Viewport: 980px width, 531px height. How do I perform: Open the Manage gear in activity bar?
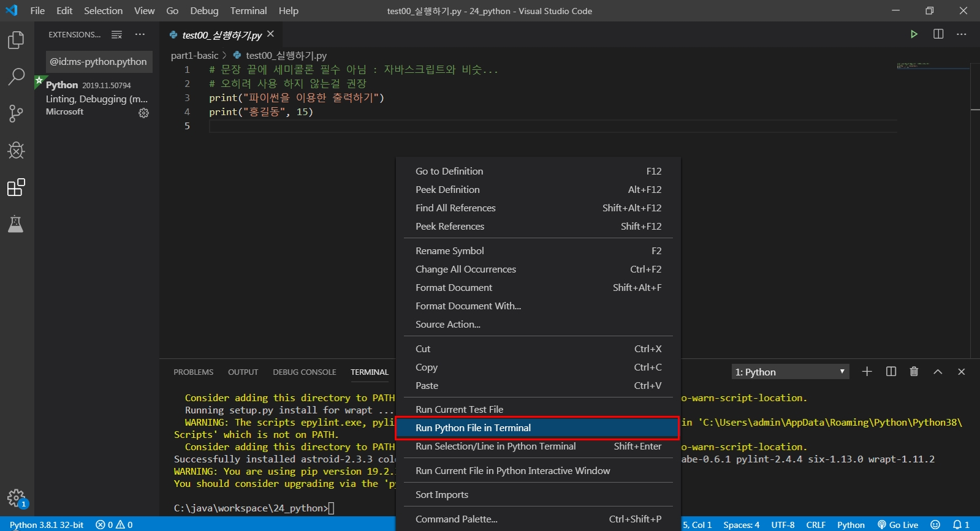click(x=16, y=498)
